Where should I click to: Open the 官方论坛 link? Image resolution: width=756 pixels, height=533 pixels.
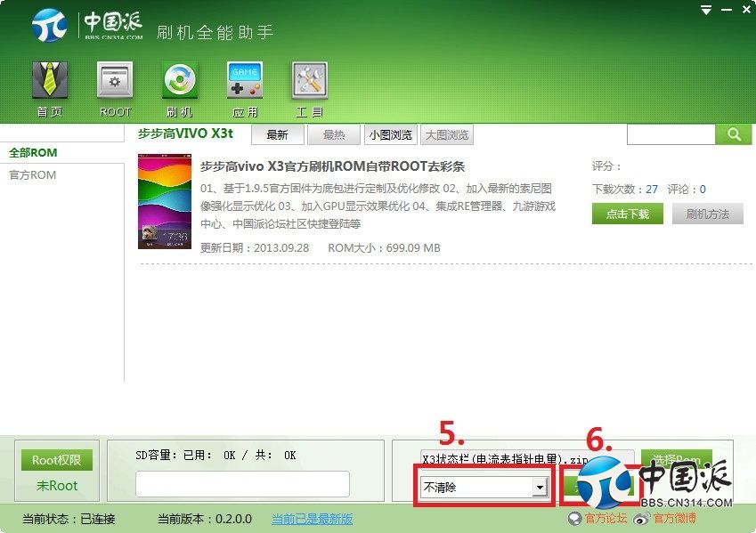click(606, 519)
